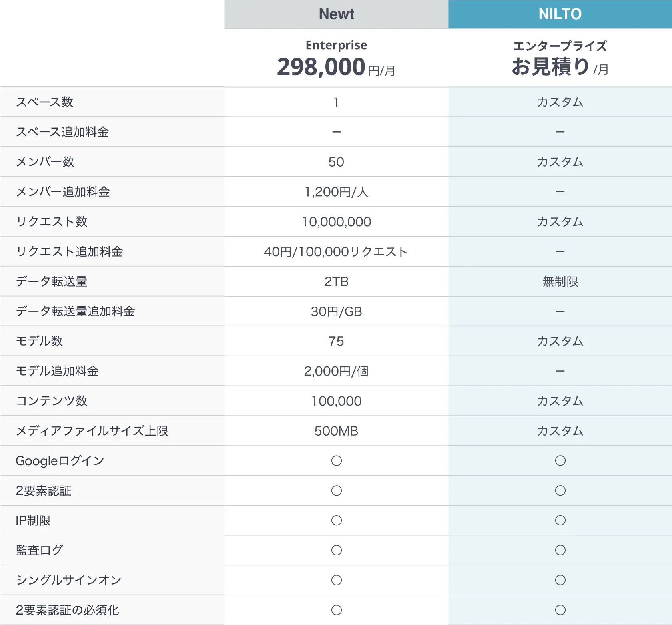Click NILTO's カスタム cell for メンバー数
Viewport: 672px width, 625px height.
560,162
